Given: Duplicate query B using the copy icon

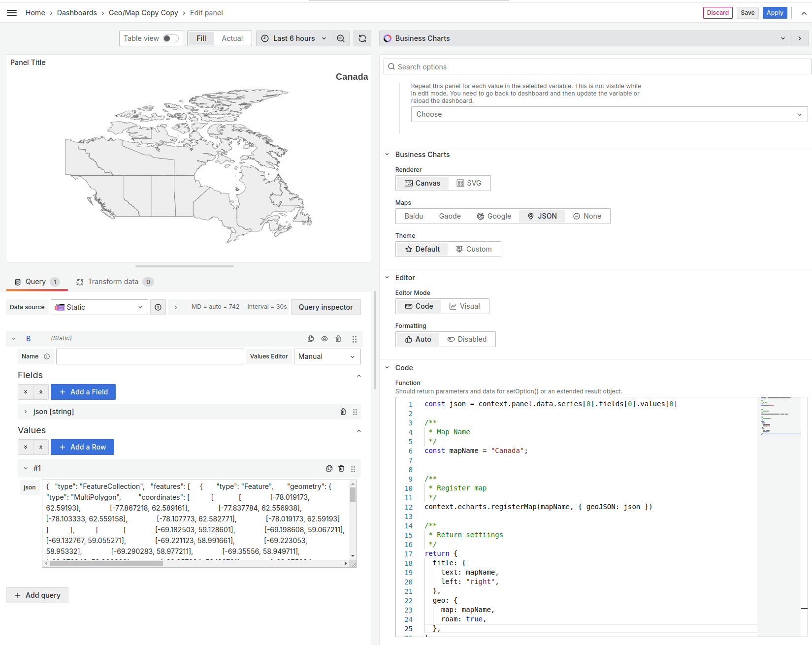Looking at the screenshot, I should [311, 339].
